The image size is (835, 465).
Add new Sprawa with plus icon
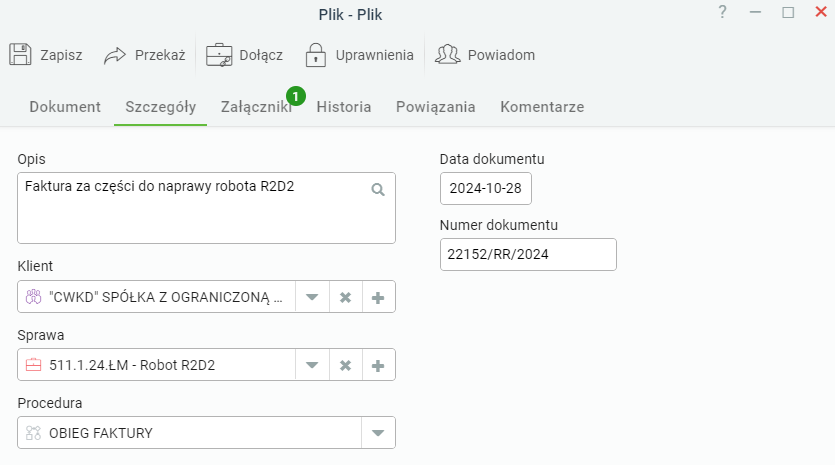[x=378, y=365]
